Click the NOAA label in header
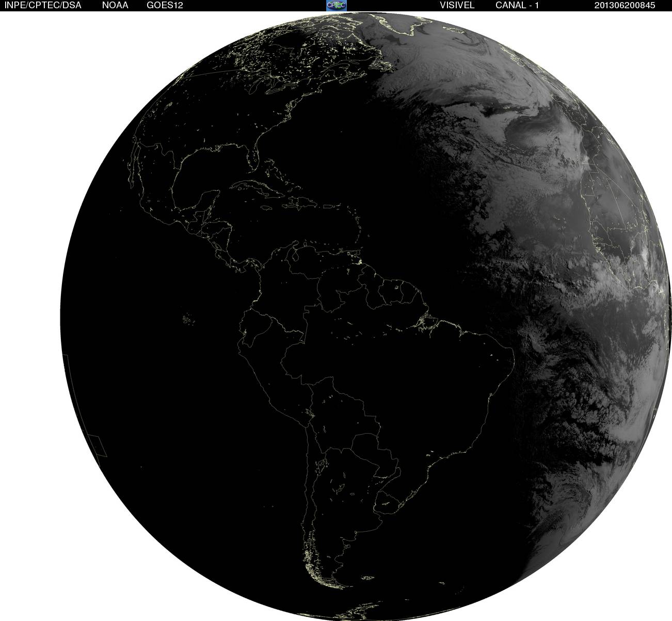Image resolution: width=672 pixels, height=621 pixels. (116, 5)
